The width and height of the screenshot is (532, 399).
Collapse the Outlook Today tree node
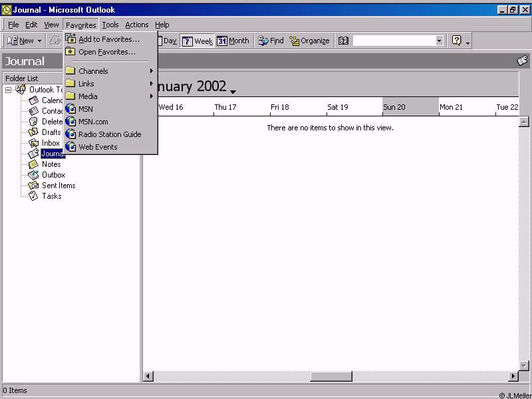pos(9,90)
